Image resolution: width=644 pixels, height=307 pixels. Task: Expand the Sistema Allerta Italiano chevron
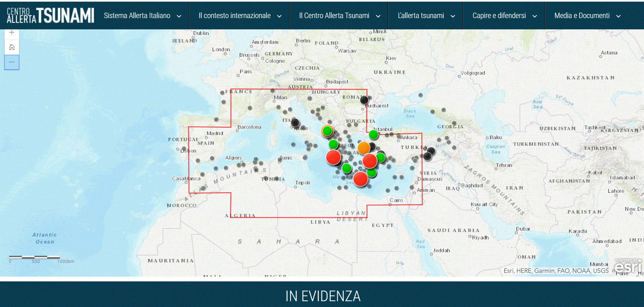(179, 16)
